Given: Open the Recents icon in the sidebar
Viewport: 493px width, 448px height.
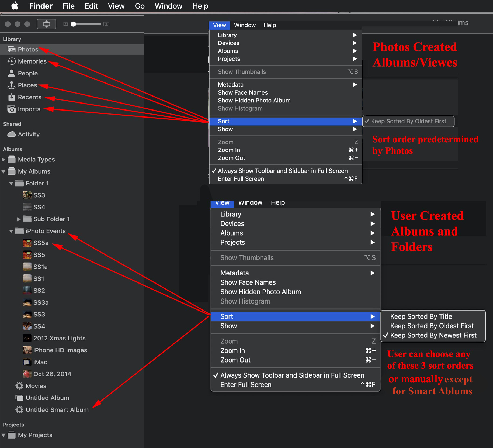Looking at the screenshot, I should pyautogui.click(x=12, y=97).
